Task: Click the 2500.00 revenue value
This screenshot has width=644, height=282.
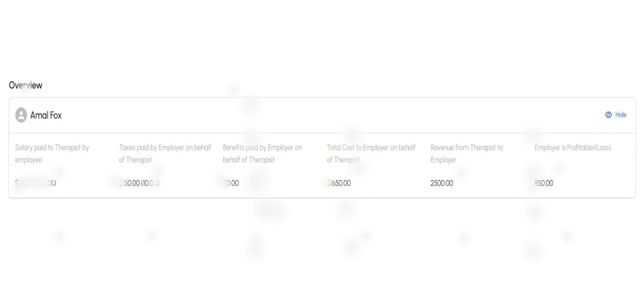Action: coord(442,183)
